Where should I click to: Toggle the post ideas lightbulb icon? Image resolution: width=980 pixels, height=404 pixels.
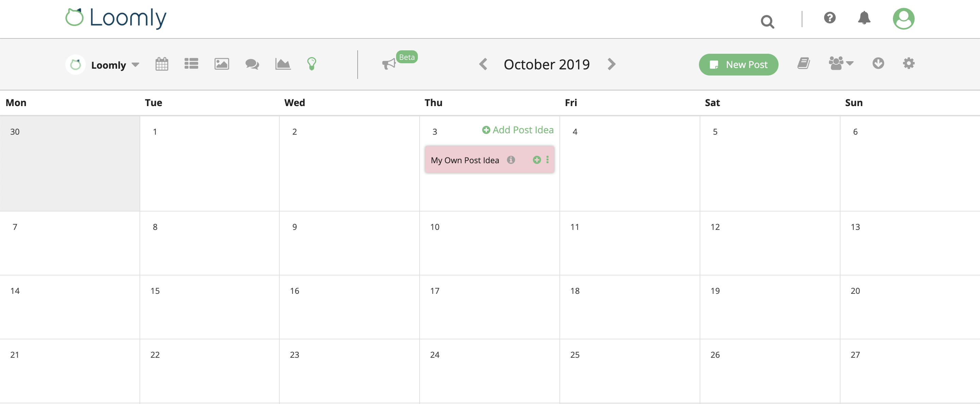click(x=312, y=64)
